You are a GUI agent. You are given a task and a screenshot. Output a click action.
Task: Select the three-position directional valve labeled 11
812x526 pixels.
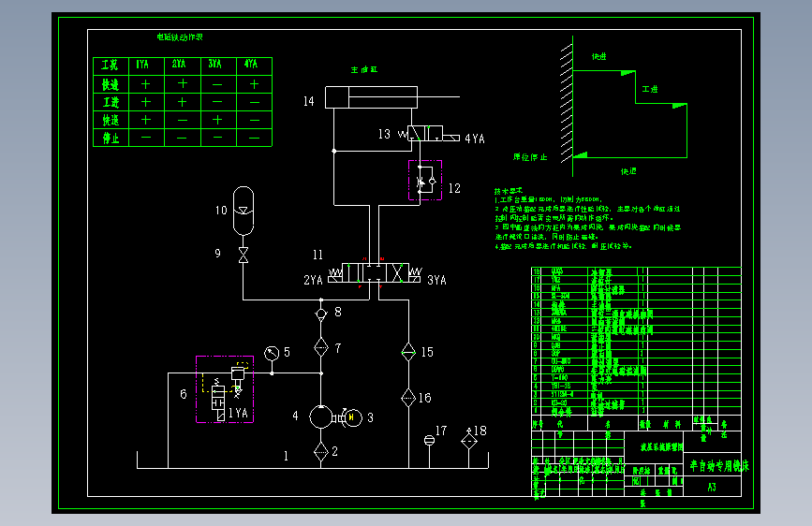pyautogui.click(x=375, y=273)
